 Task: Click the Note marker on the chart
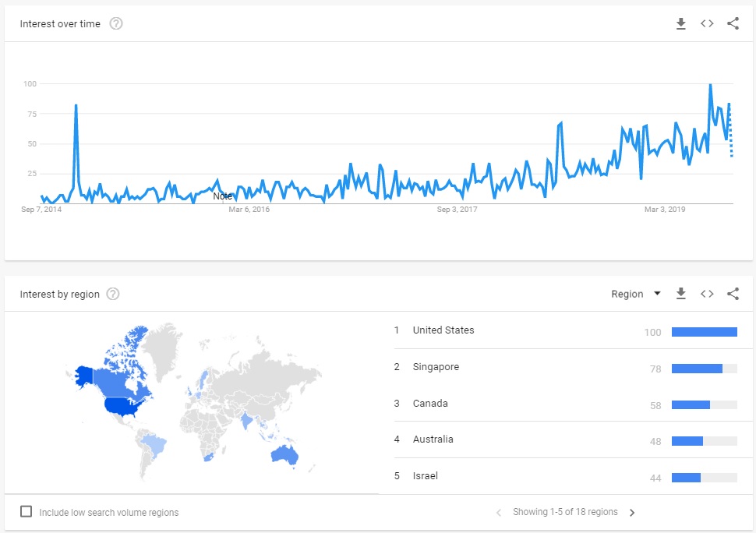(x=222, y=196)
